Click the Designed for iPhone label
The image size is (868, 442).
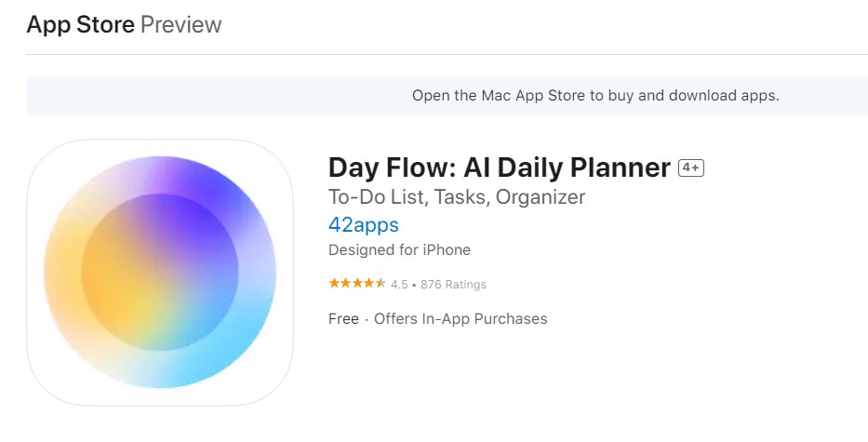coord(399,249)
